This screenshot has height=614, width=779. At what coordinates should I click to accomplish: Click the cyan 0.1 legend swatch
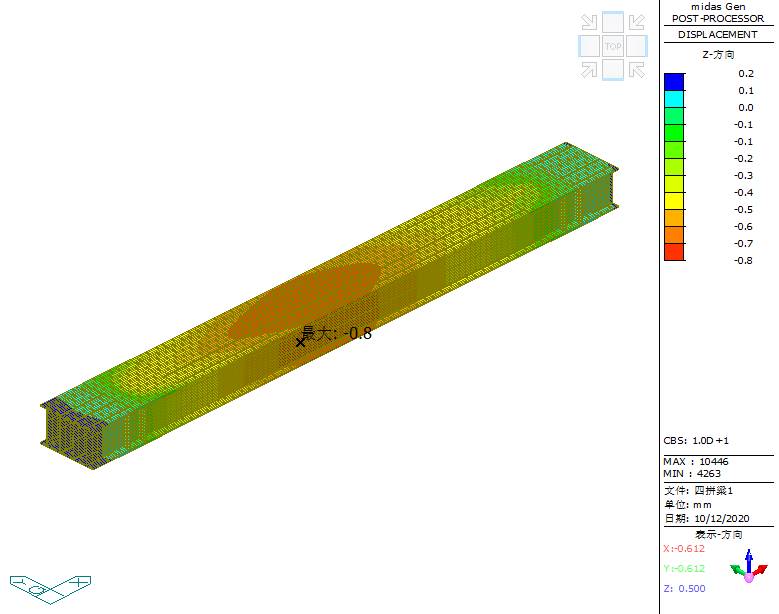pyautogui.click(x=674, y=99)
